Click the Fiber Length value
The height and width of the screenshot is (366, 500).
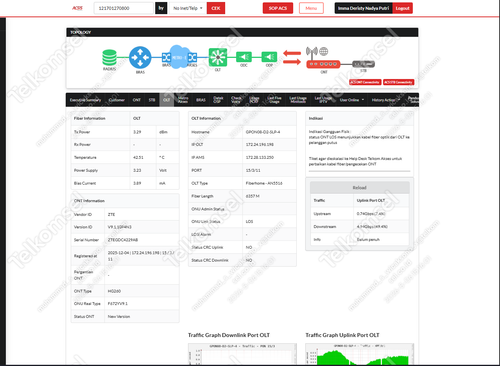[252, 196]
